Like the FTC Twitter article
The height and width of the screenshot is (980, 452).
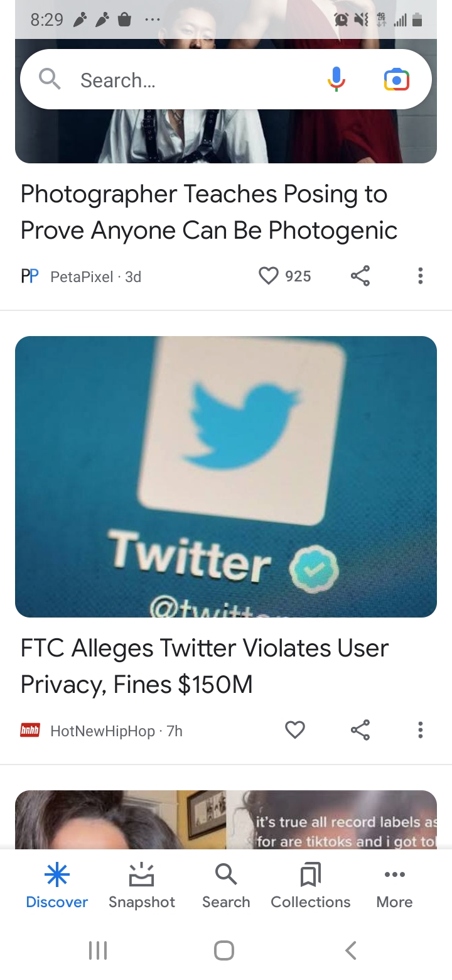tap(295, 730)
